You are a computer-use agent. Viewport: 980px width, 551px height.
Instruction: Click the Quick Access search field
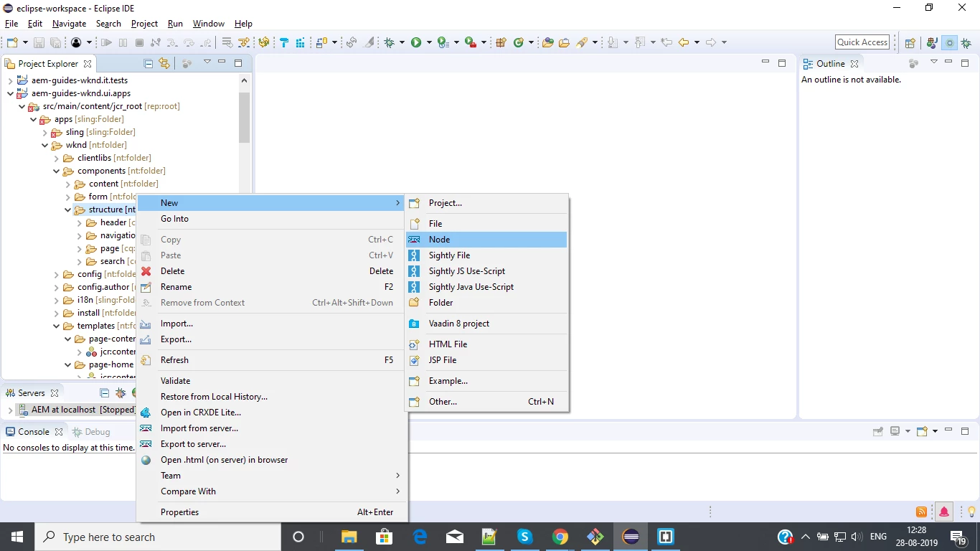862,42
